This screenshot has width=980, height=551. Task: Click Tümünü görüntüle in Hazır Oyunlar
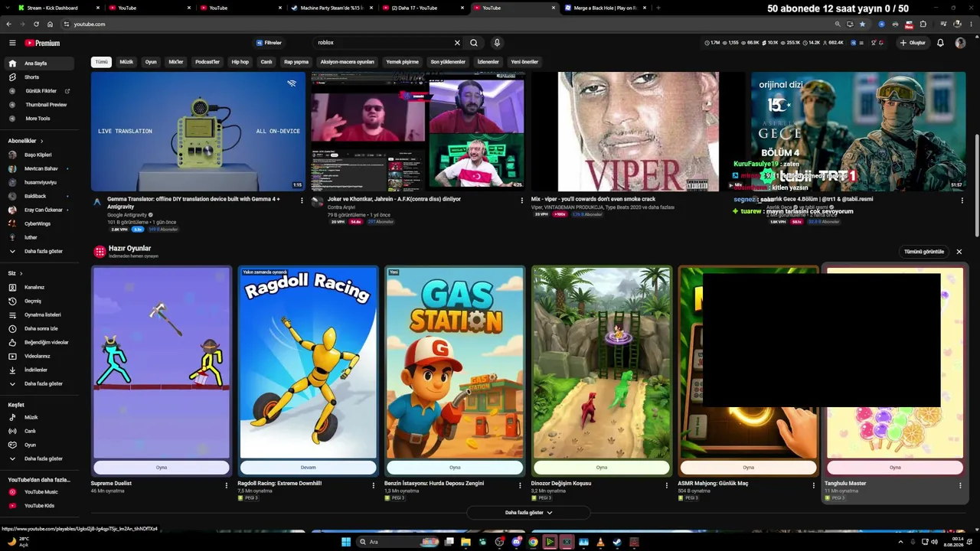924,252
